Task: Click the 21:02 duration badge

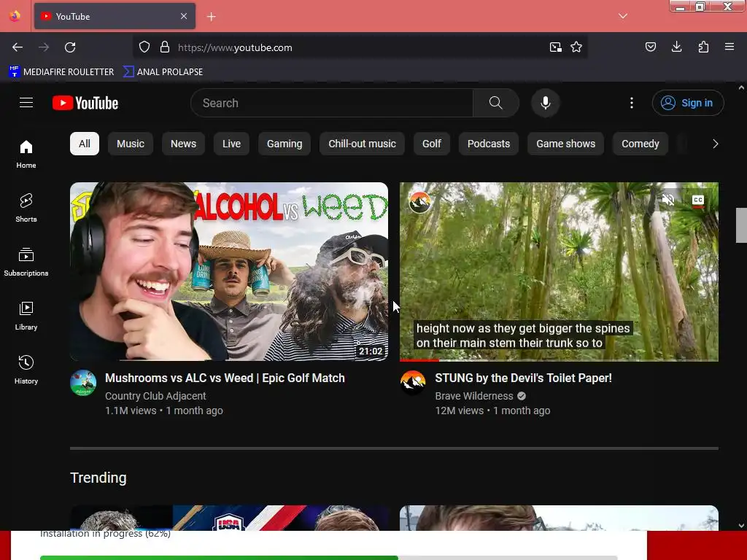Action: [x=371, y=351]
